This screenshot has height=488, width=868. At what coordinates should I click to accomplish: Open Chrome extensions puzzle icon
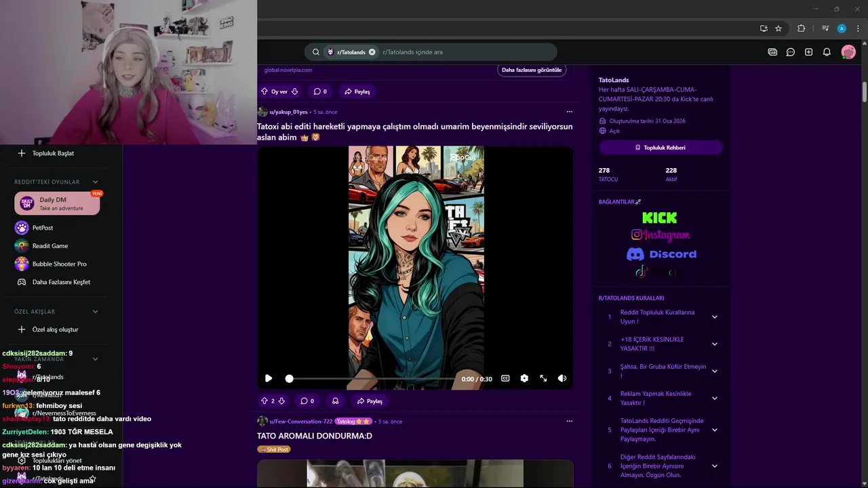801,28
